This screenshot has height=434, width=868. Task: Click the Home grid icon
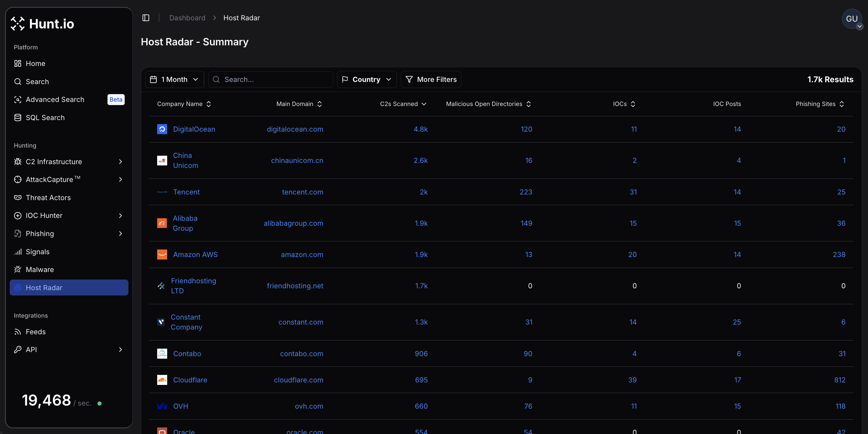(x=17, y=63)
